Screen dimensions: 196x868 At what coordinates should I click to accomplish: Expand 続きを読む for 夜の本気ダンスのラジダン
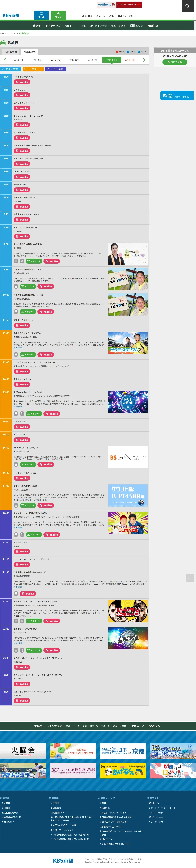point(18,643)
